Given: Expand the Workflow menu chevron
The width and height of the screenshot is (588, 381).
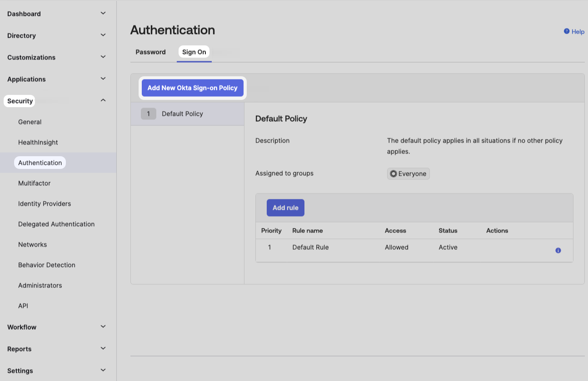Looking at the screenshot, I should (103, 327).
